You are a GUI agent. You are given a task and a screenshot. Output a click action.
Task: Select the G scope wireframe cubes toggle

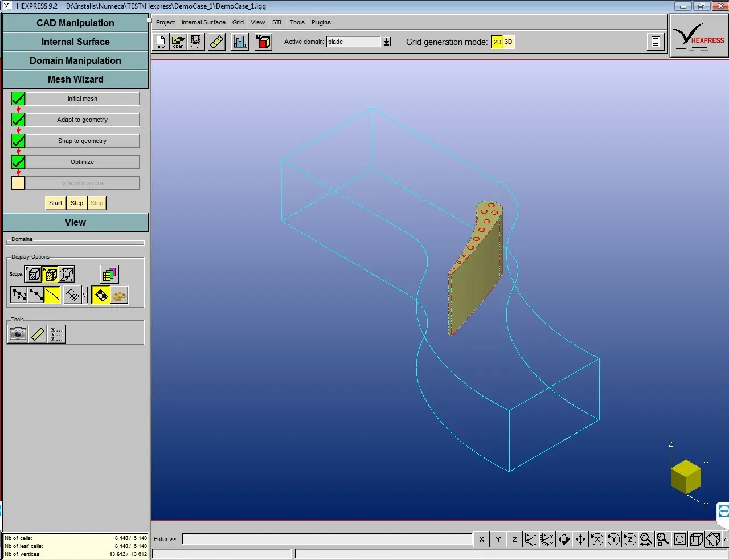pos(67,275)
